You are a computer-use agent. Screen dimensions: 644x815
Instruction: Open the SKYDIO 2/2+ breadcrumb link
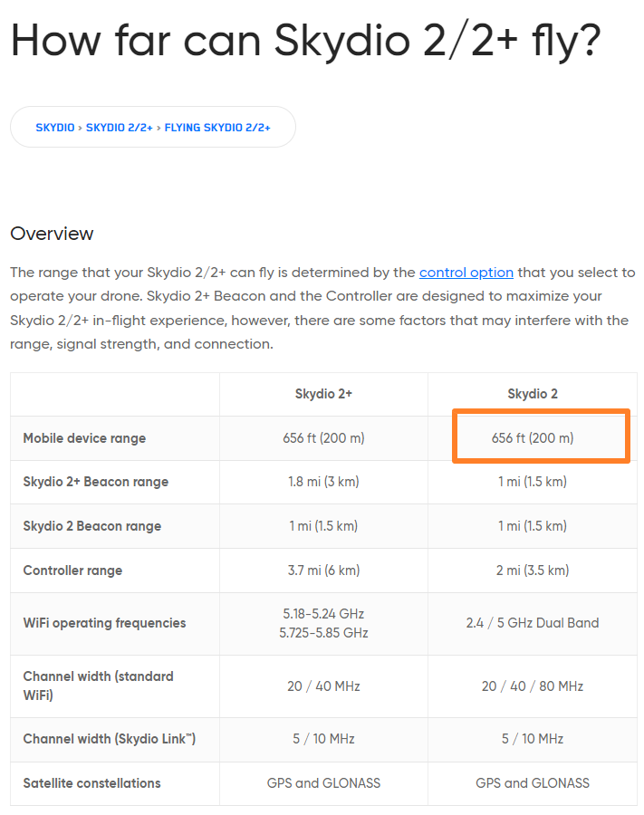tap(119, 128)
